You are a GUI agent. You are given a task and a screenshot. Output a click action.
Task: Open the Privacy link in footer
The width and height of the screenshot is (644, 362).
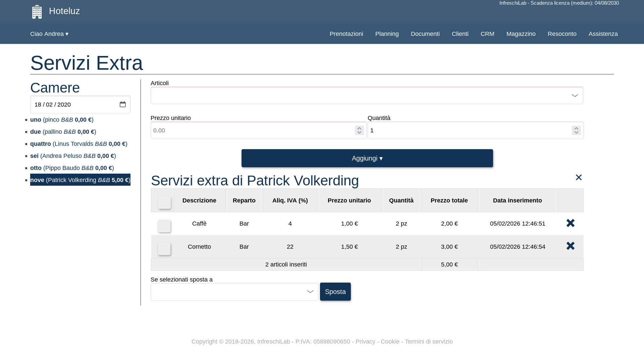point(365,342)
